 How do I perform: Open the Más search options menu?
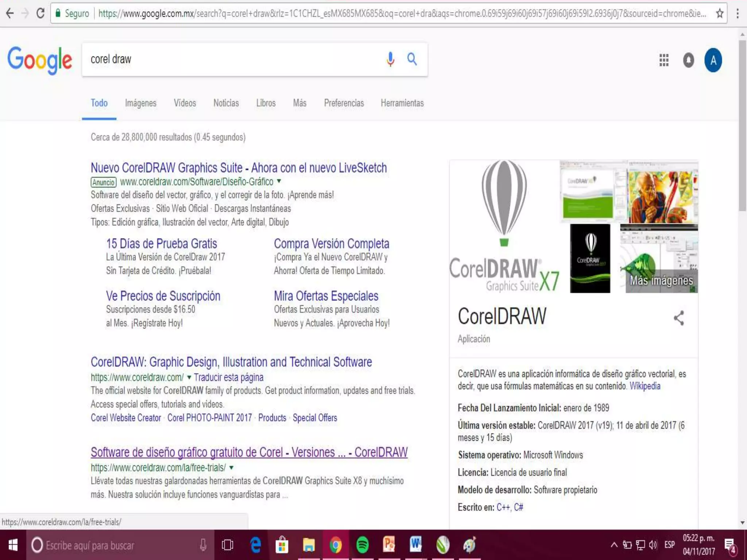coord(299,103)
